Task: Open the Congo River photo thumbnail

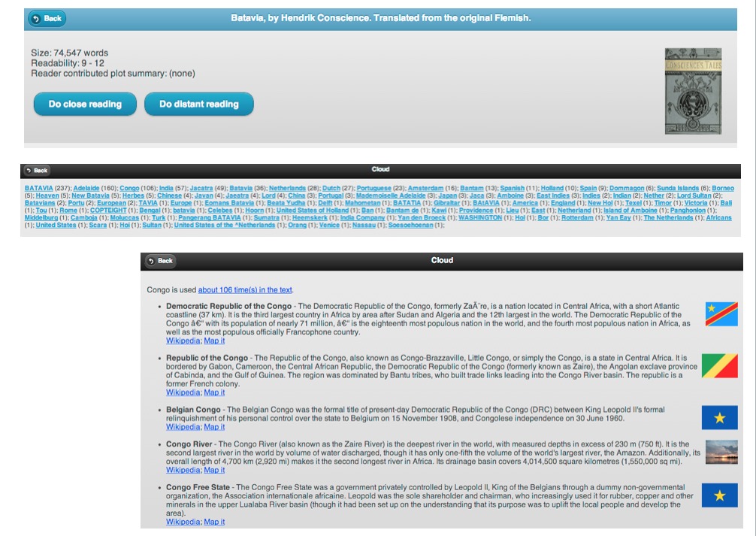Action: [721, 453]
